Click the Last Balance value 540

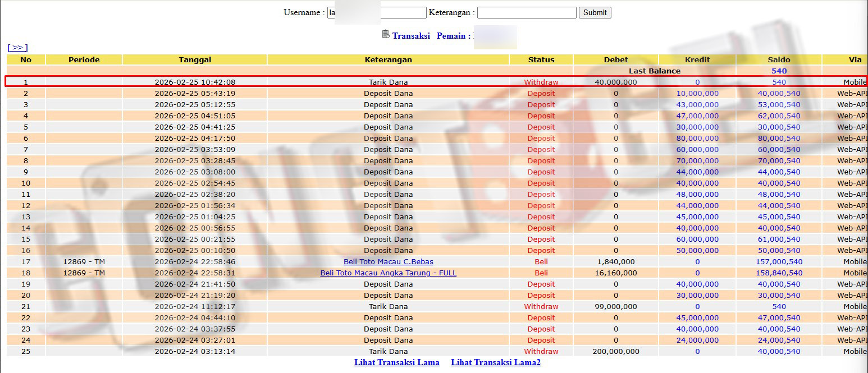pyautogui.click(x=779, y=71)
